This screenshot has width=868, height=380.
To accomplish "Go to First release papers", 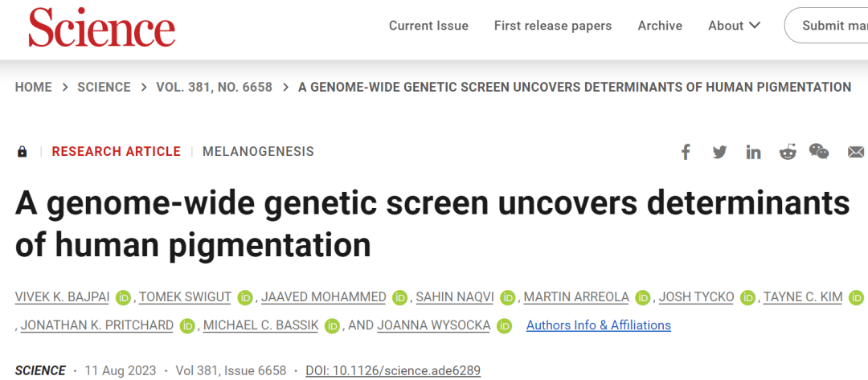I will tap(553, 26).
